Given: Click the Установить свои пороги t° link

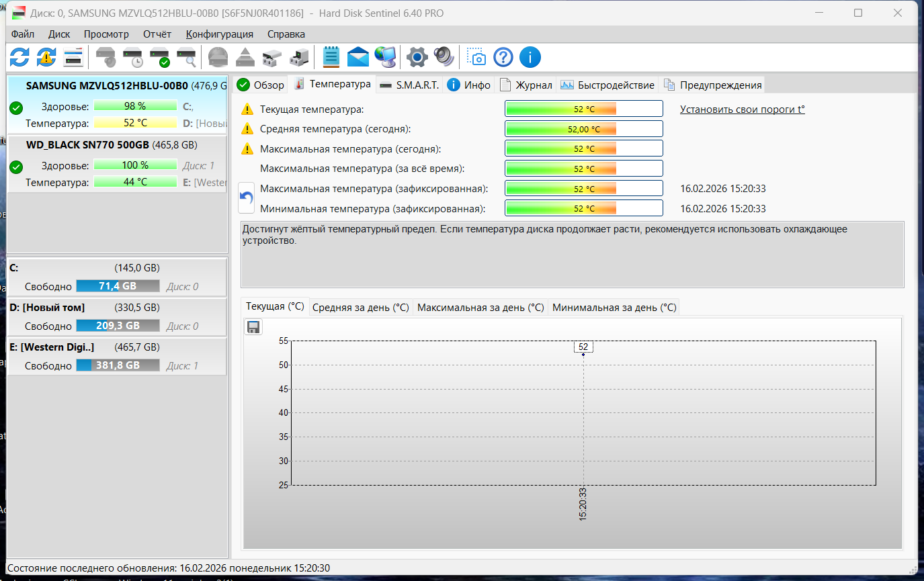Looking at the screenshot, I should 742,109.
